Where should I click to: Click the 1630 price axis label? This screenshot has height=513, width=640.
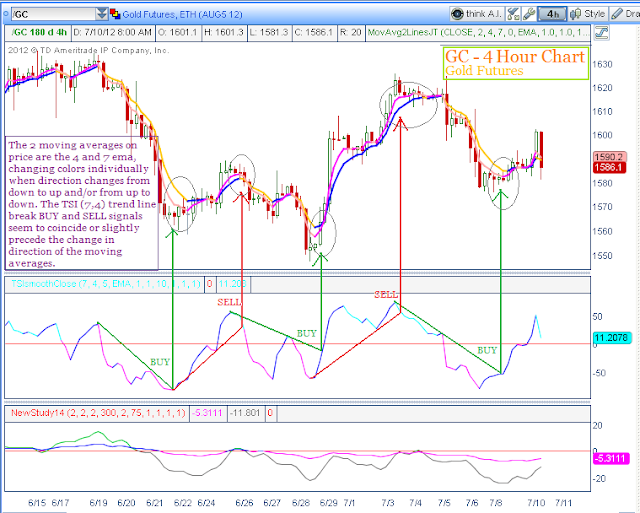(x=603, y=64)
